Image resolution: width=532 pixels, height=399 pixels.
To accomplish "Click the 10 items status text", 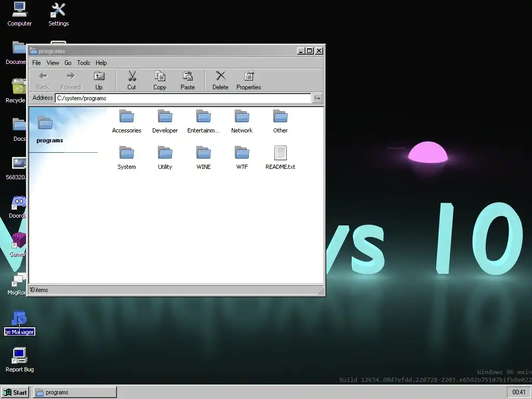I will point(38,290).
